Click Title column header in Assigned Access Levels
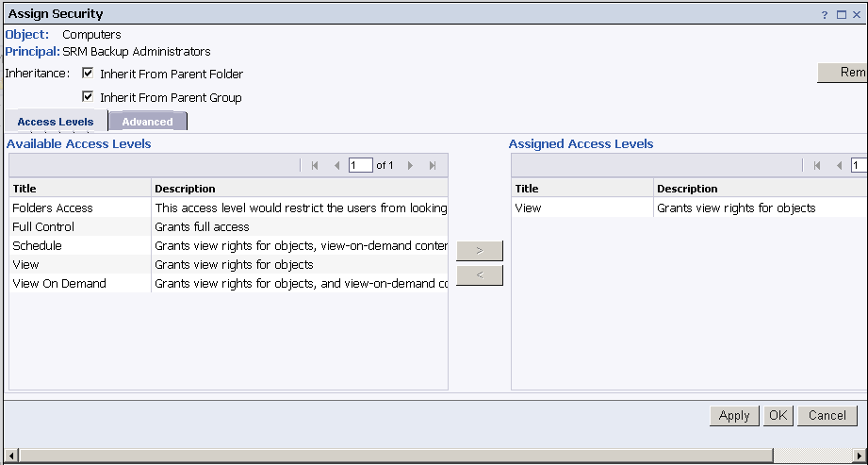This screenshot has height=465, width=868. pos(582,189)
